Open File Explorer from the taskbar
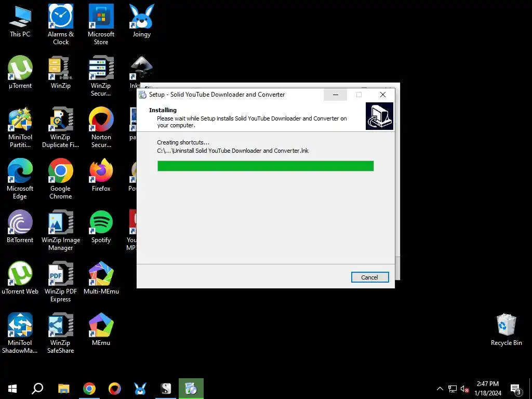 coord(63,389)
